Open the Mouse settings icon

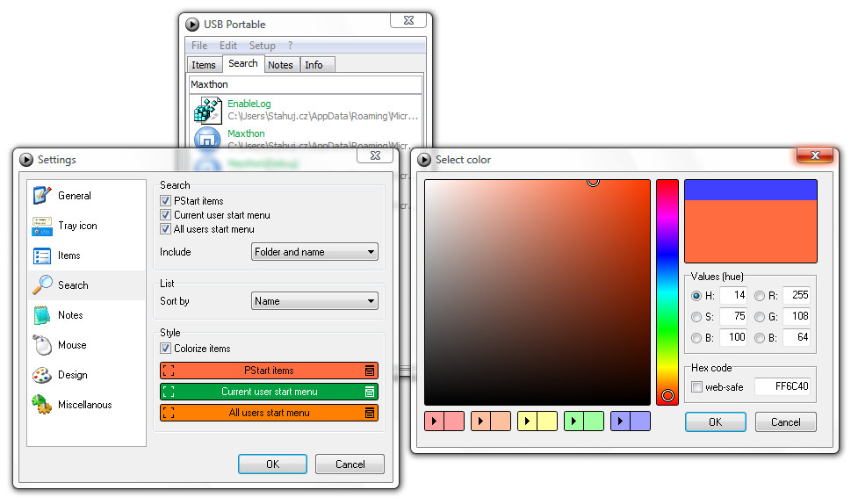[x=42, y=345]
